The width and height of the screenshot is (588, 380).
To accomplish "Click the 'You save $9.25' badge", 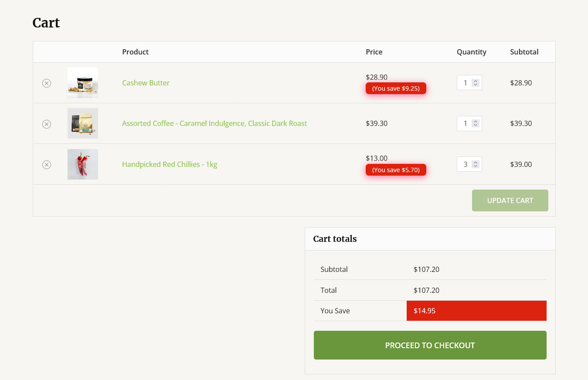I will pyautogui.click(x=396, y=88).
